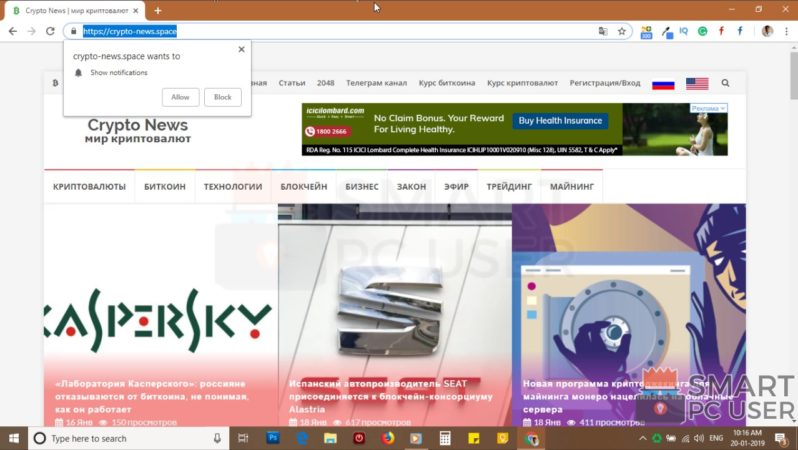Select the ТРЕЙДИНГ category tab
The width and height of the screenshot is (798, 450).
[509, 187]
